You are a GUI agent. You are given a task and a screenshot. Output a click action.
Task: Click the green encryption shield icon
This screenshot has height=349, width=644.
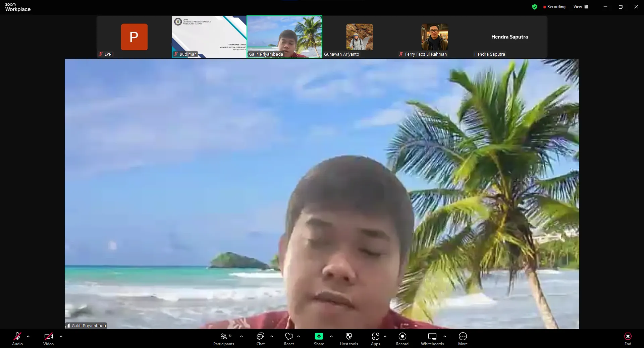(535, 7)
